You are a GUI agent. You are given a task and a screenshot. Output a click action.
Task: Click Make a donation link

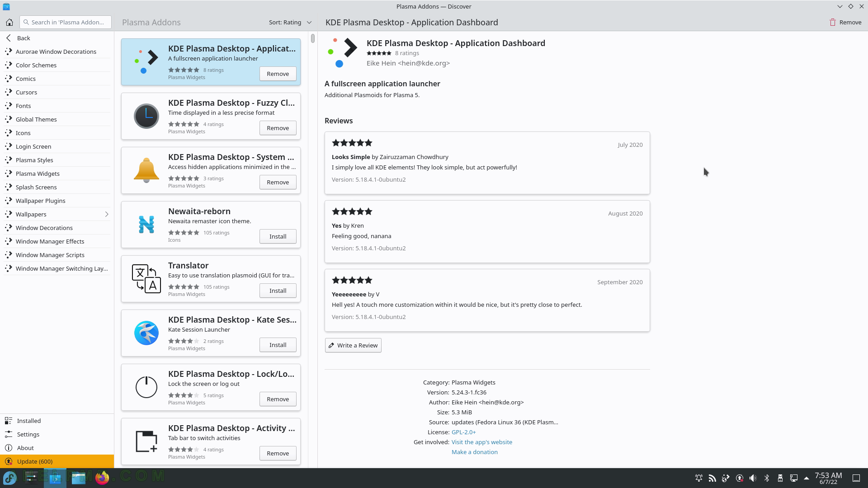(x=475, y=452)
